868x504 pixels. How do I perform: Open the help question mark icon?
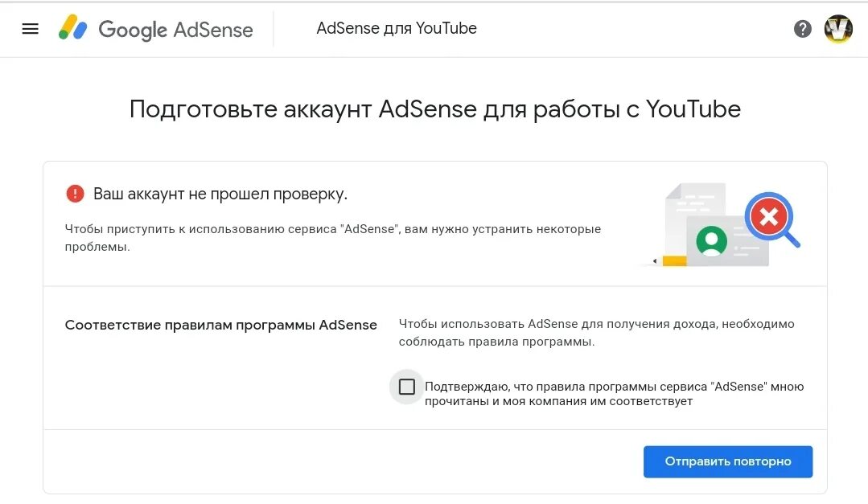point(802,29)
